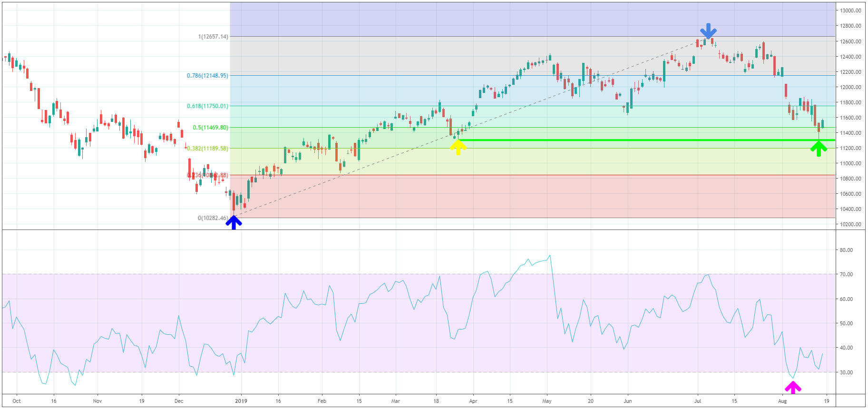Click 12600.00 on the price axis
868x410 pixels.
click(850, 41)
